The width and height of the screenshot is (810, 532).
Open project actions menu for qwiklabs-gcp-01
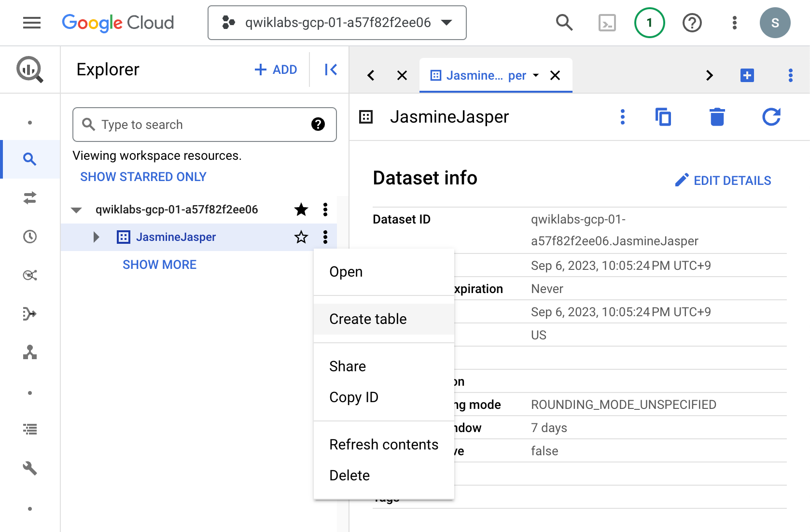(x=325, y=210)
